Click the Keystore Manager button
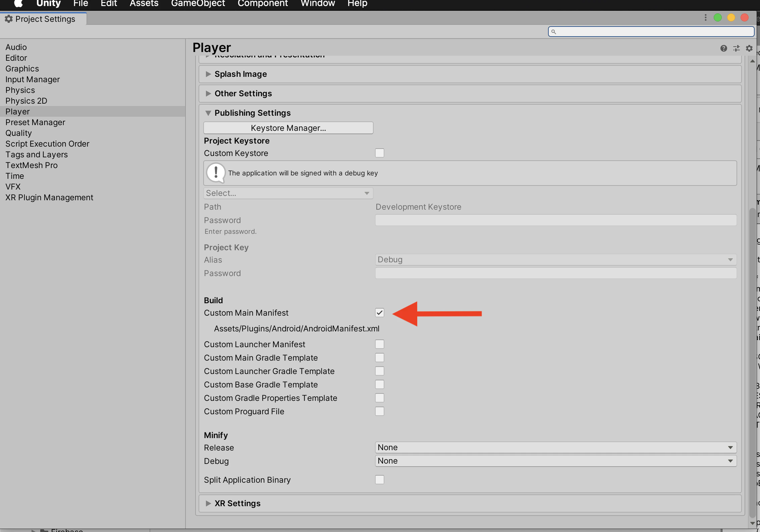 tap(288, 128)
